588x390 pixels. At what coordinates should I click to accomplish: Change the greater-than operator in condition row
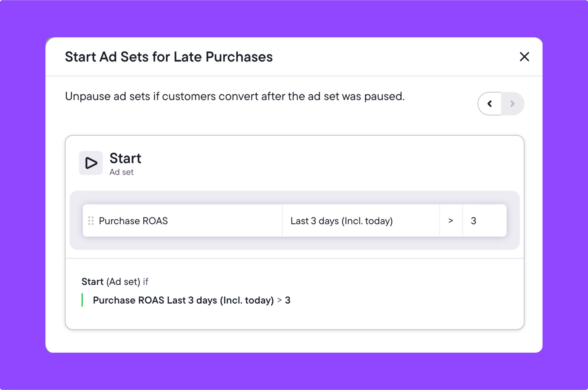coord(451,221)
